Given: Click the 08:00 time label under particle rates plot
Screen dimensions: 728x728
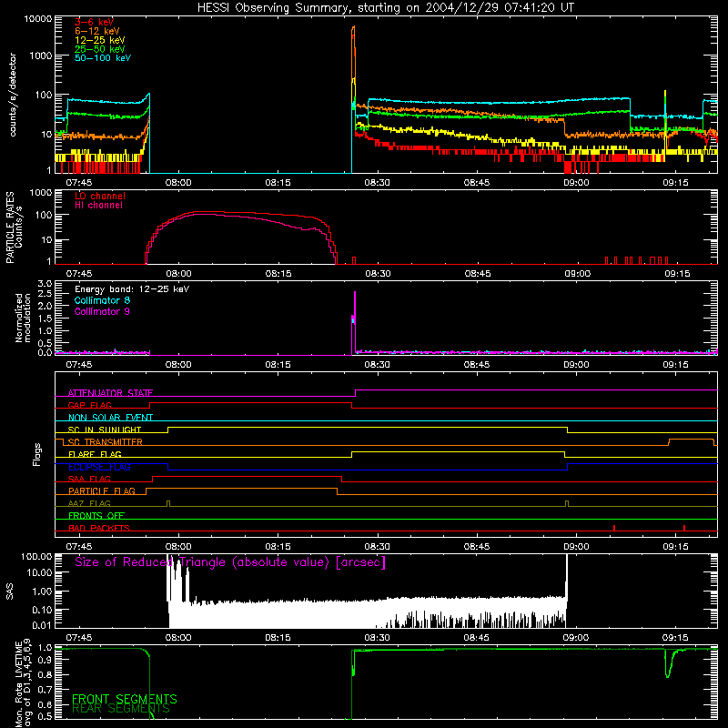Looking at the screenshot, I should [x=178, y=274].
